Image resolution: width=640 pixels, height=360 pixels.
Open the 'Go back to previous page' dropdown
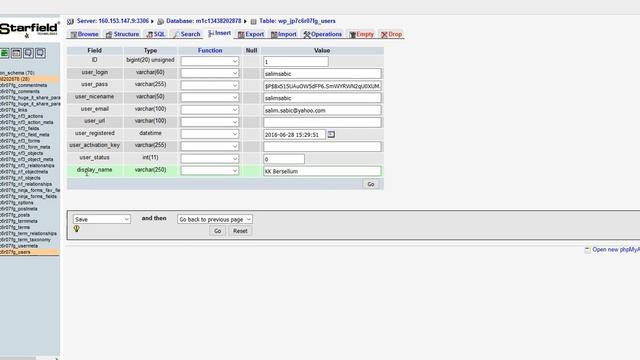click(x=215, y=219)
